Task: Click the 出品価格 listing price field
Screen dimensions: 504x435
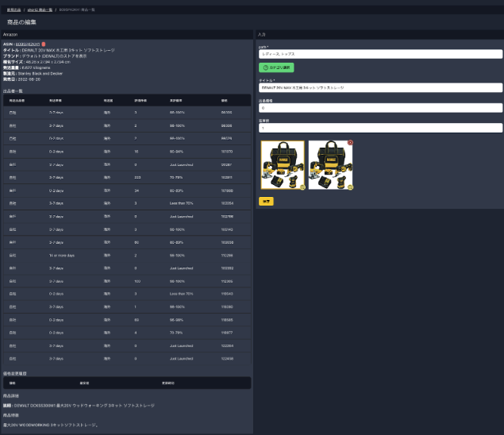Action: [380, 107]
